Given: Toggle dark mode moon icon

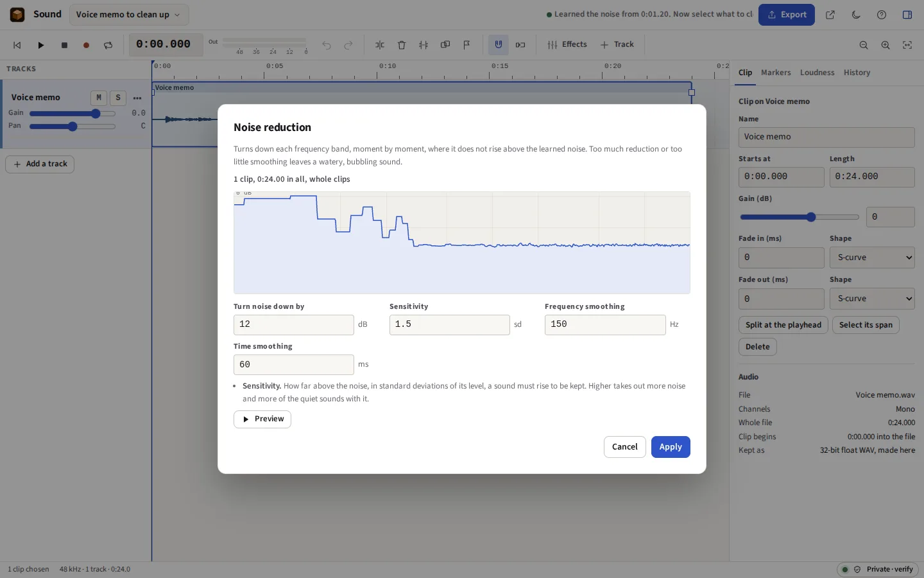Looking at the screenshot, I should point(856,15).
